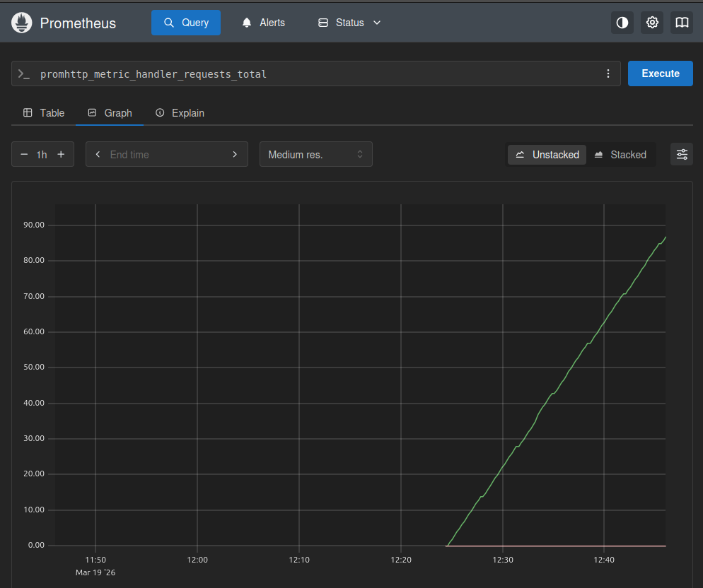The width and height of the screenshot is (703, 588).
Task: Open the Medium res. resolution dropdown
Action: pos(315,154)
